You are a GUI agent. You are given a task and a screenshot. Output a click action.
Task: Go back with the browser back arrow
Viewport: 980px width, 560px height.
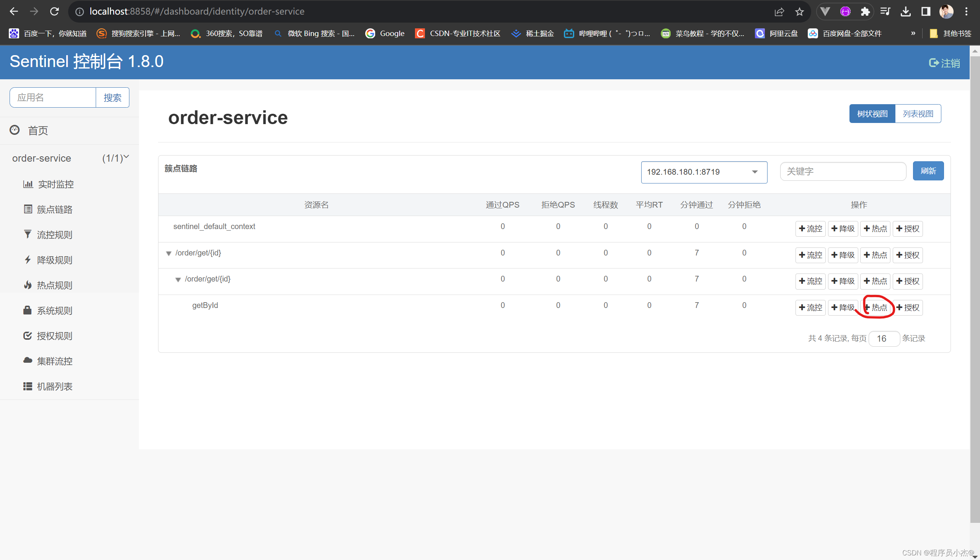[x=14, y=11]
